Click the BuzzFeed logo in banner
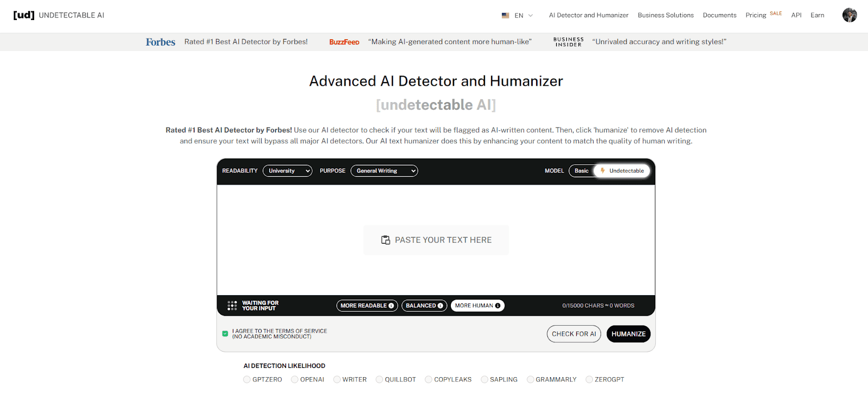Image resolution: width=868 pixels, height=394 pixels. tap(344, 42)
